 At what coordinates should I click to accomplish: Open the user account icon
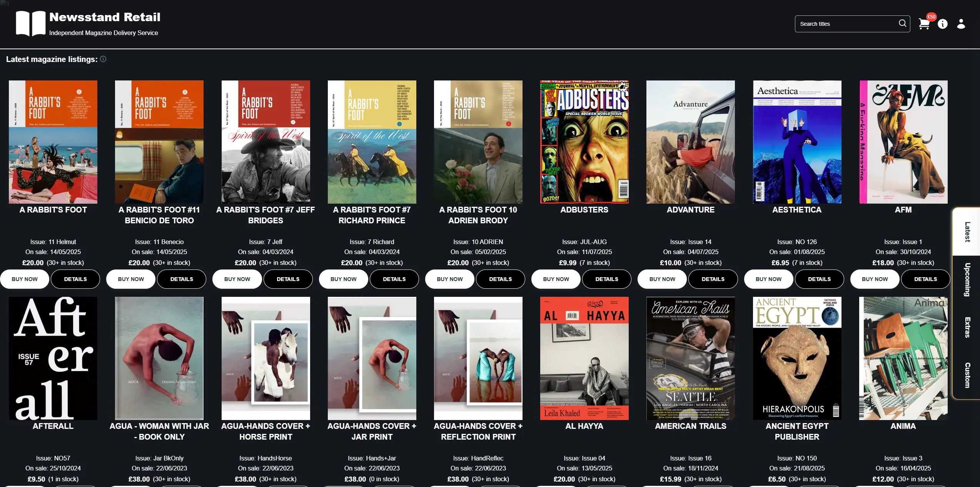(961, 24)
